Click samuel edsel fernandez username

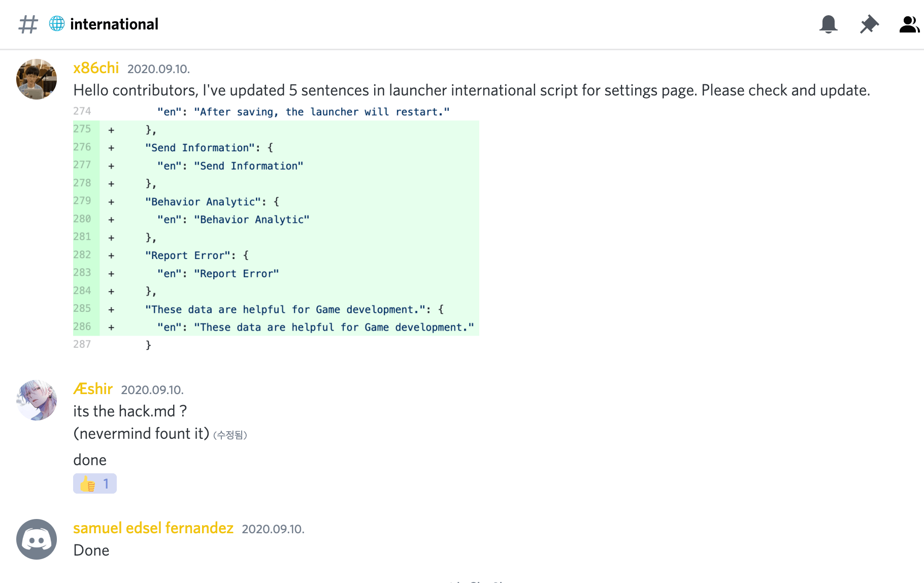[x=153, y=528]
